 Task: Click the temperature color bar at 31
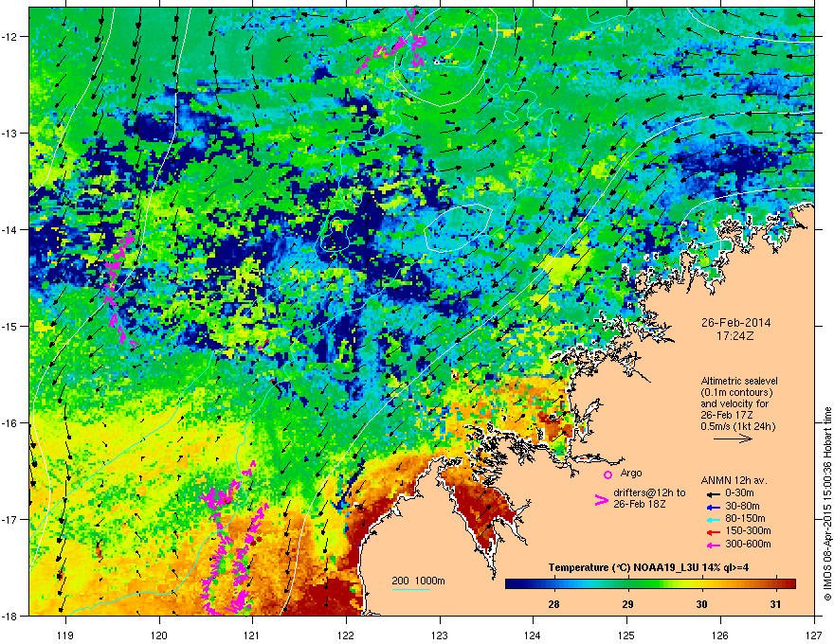[776, 584]
